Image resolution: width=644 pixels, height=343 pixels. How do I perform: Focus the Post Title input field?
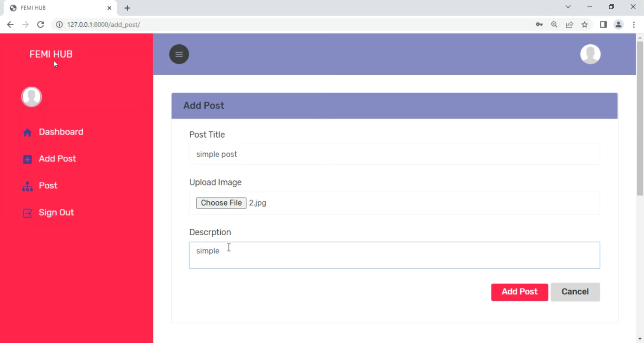(394, 154)
